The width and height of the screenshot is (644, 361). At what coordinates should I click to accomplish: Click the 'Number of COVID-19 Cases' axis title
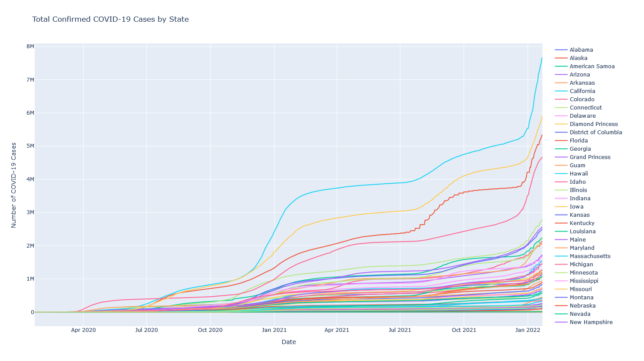(x=14, y=185)
